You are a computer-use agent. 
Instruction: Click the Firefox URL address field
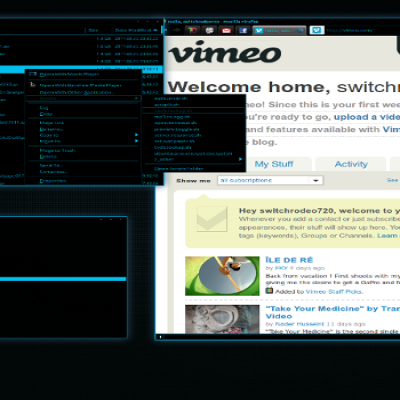click(x=362, y=30)
